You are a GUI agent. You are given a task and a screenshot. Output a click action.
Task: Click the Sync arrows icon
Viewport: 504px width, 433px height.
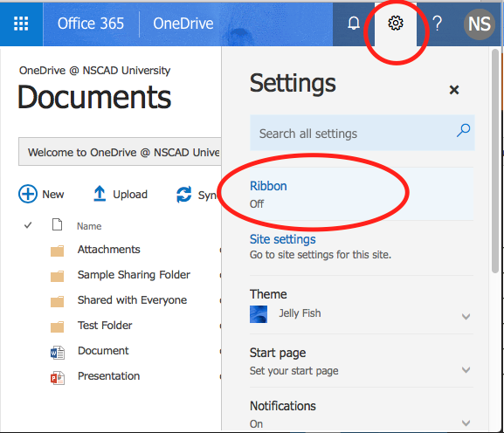pyautogui.click(x=183, y=195)
